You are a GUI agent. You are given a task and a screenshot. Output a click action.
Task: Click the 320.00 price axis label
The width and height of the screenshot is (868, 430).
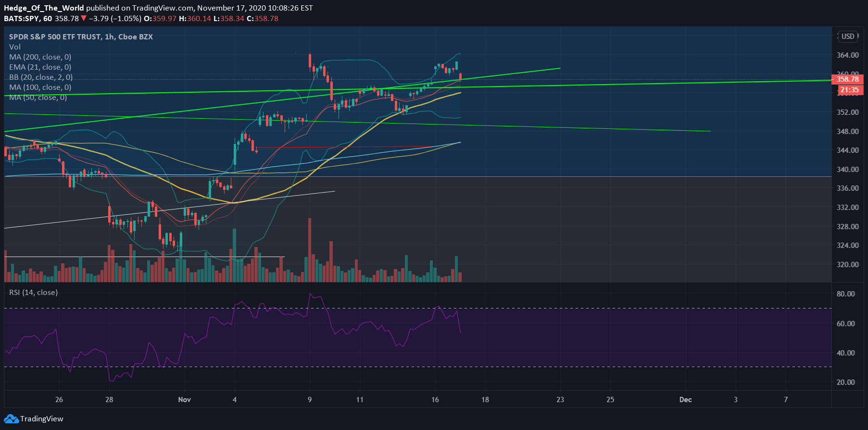(848, 265)
